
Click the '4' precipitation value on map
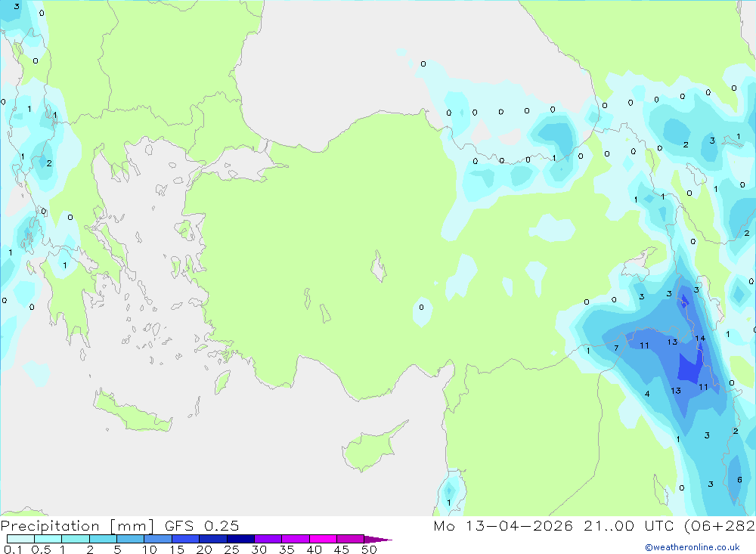(647, 394)
